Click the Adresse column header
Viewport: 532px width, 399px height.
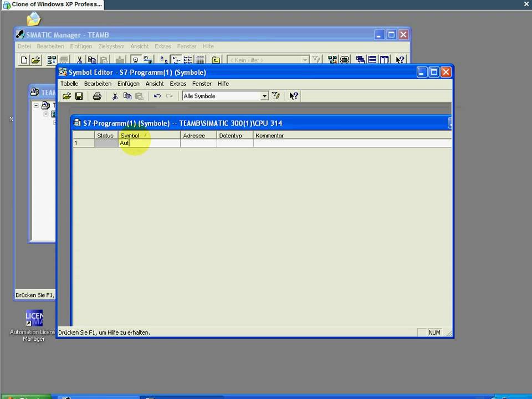198,135
